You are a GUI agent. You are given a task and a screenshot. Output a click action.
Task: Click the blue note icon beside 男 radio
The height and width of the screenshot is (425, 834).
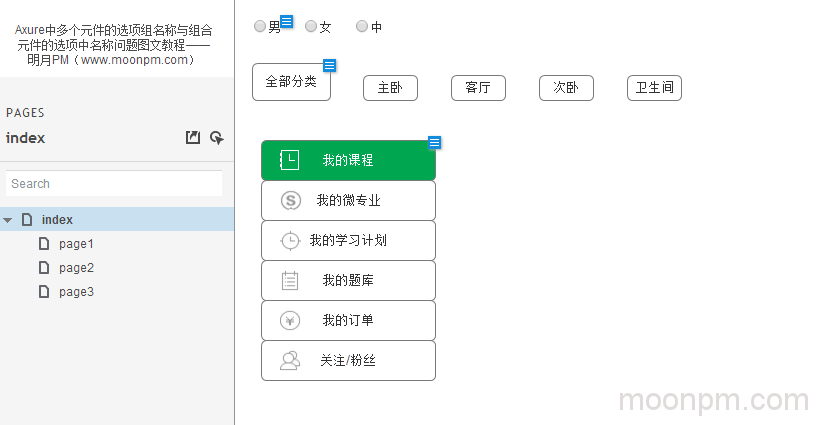(287, 21)
